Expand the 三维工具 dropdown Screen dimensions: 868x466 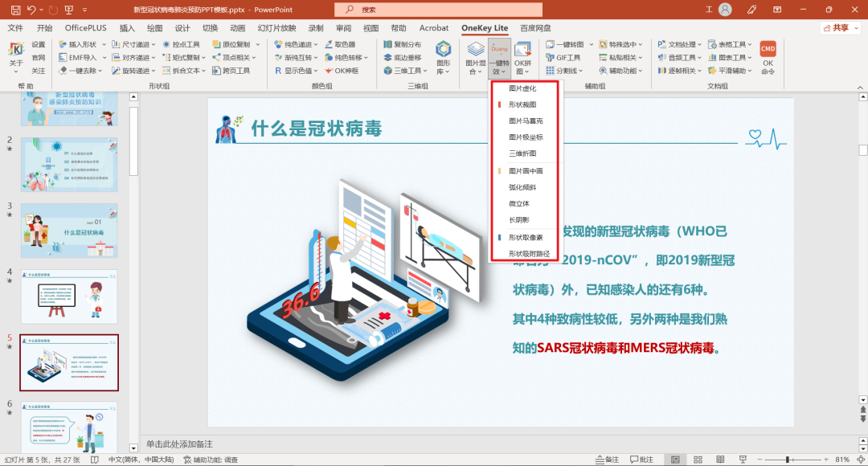(x=425, y=71)
